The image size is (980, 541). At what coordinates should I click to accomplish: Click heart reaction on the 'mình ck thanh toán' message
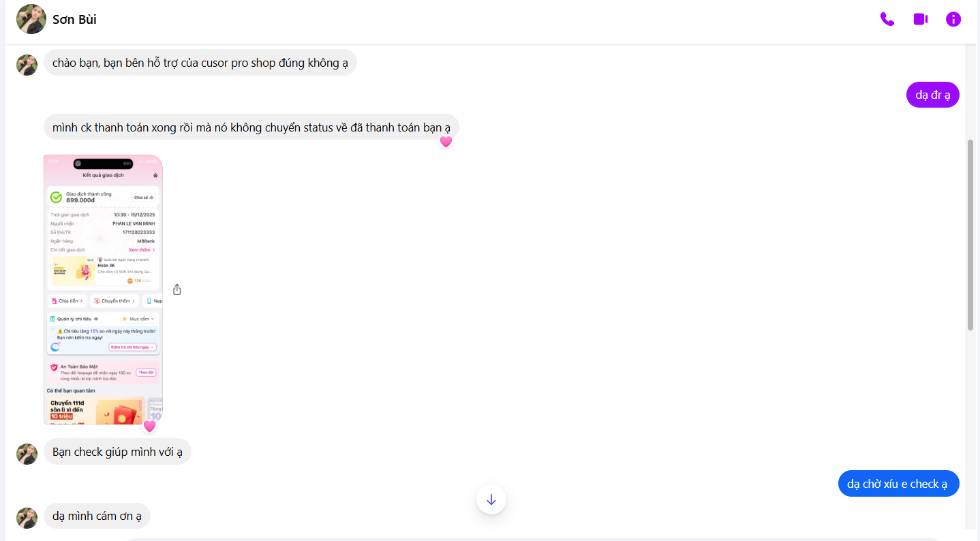pyautogui.click(x=446, y=142)
